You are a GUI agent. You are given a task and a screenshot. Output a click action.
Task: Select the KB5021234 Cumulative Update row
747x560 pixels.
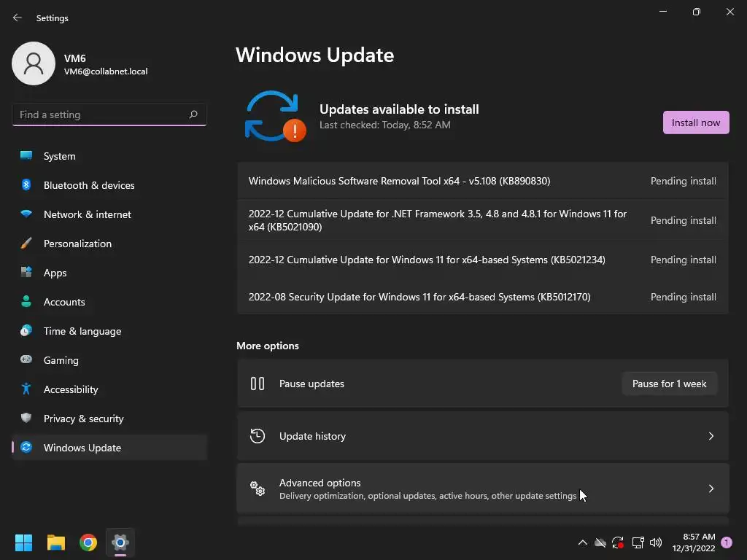point(483,260)
